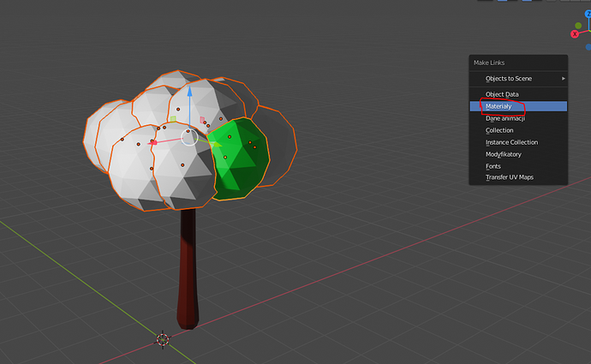Choose Materiały in the Make Links menu

coord(518,106)
